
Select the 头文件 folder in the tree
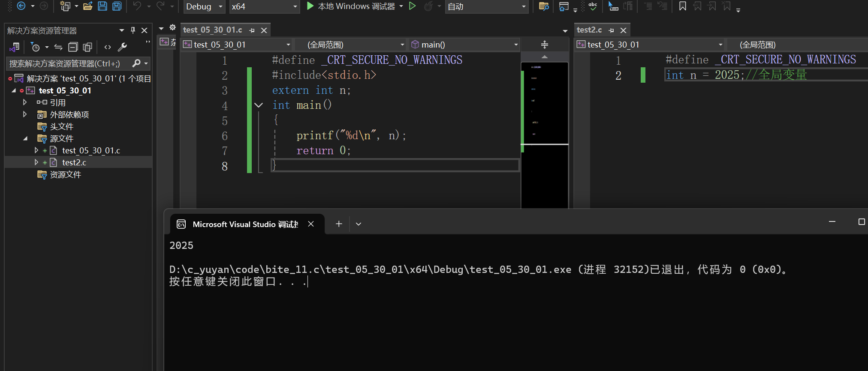pos(61,126)
